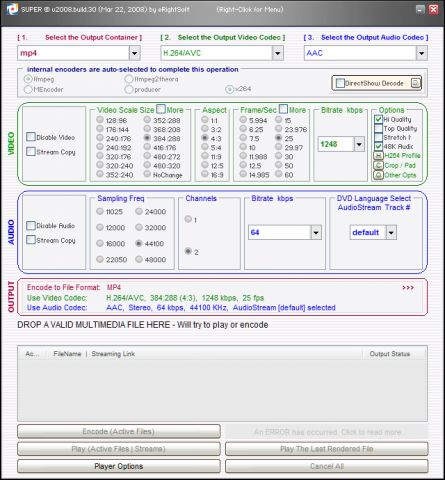Open the Other Opts icon
Viewport: 445px width, 480px height.
pos(378,175)
